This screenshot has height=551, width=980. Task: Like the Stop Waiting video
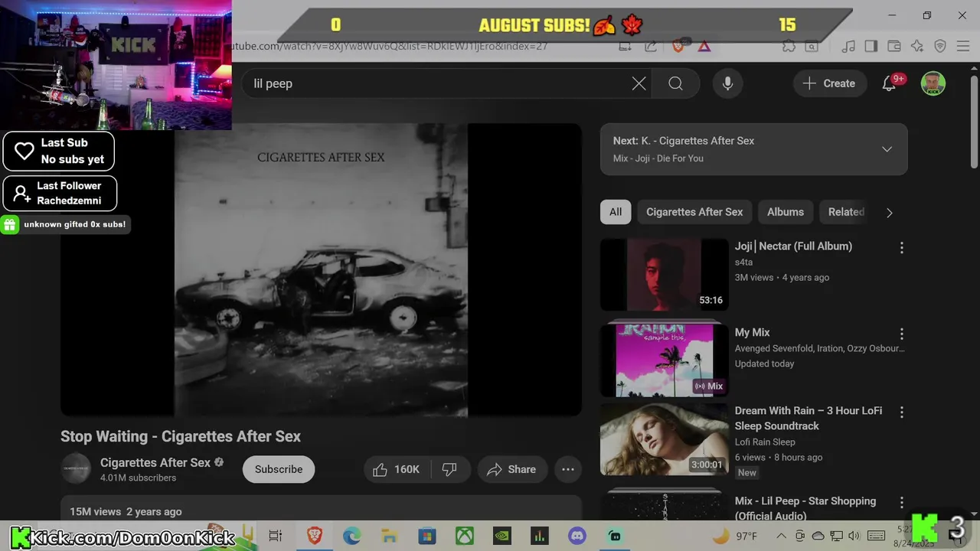click(396, 469)
